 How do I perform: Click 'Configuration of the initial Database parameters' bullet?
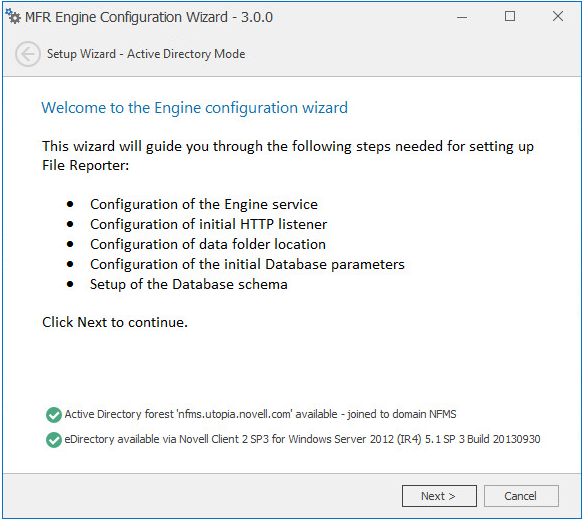[x=247, y=264]
